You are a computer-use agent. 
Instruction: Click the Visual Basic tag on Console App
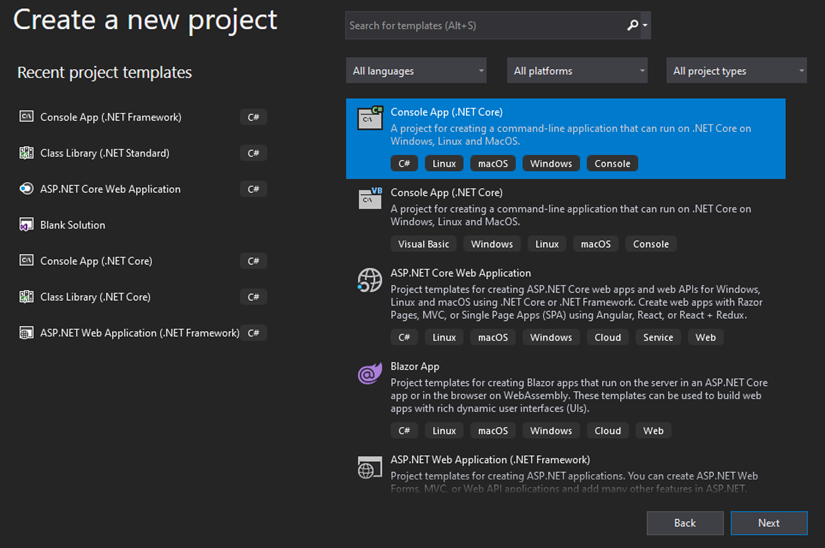(x=423, y=244)
